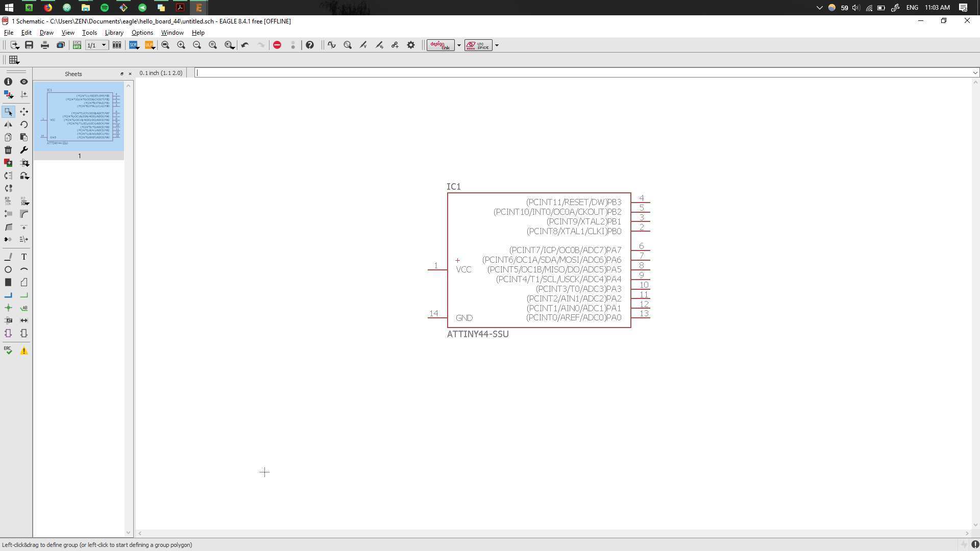Select the Smash tool
980x551 pixels.
(x=8, y=214)
